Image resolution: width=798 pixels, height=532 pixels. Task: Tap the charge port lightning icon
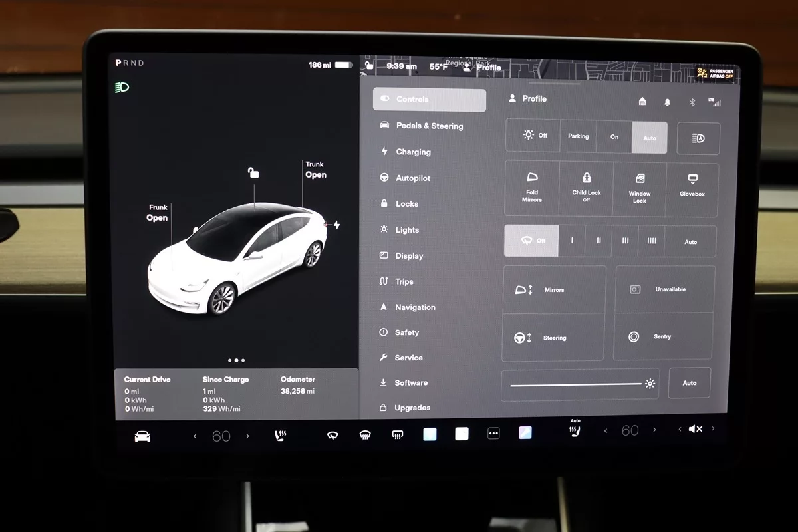[x=336, y=225]
